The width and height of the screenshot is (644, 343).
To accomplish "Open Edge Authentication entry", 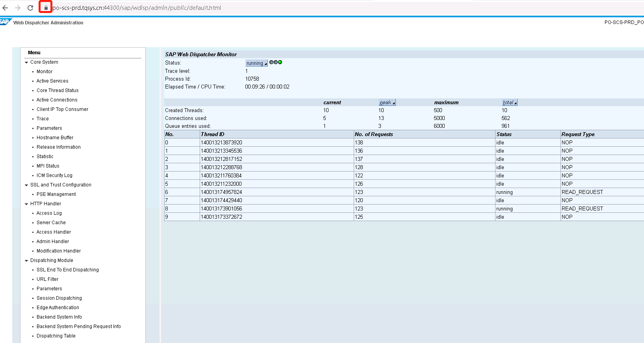I will [x=58, y=308].
